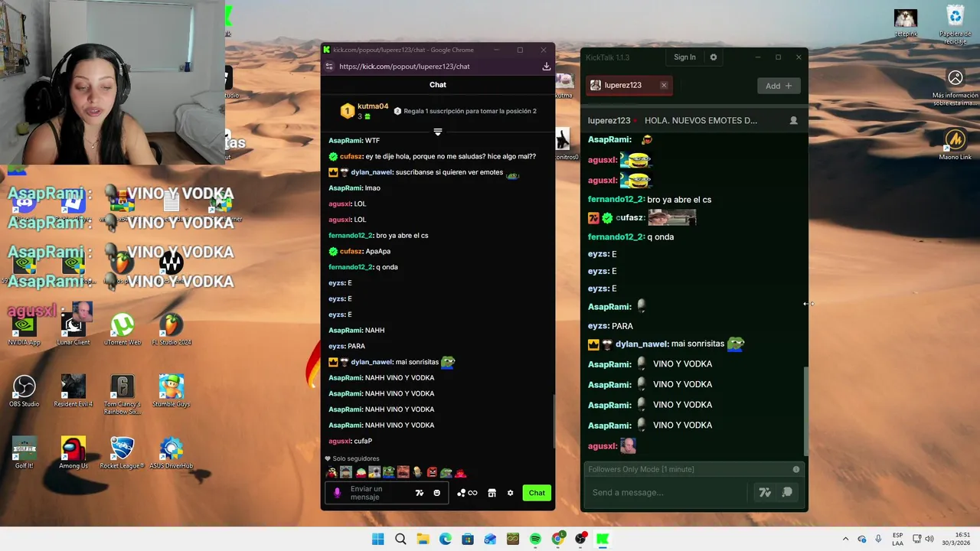Click the Followers Only Mode info icon
Screen dimensions: 980x551
pos(796,469)
